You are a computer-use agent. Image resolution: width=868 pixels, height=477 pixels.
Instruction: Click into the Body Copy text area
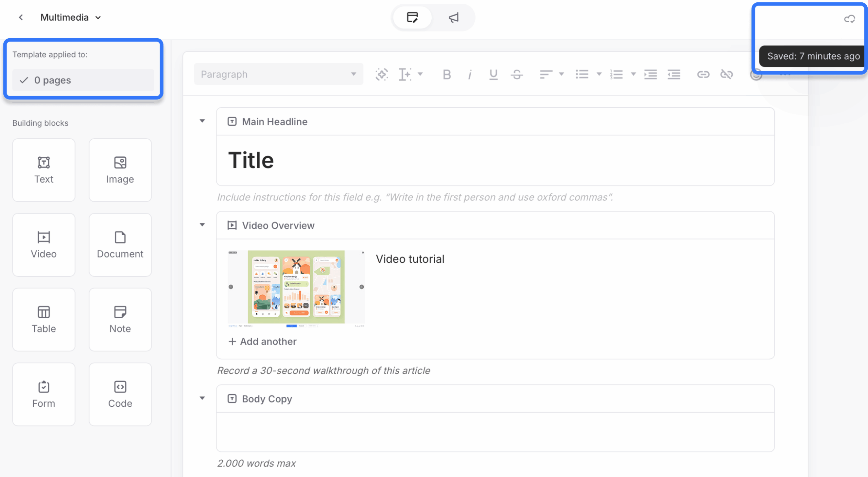click(495, 432)
